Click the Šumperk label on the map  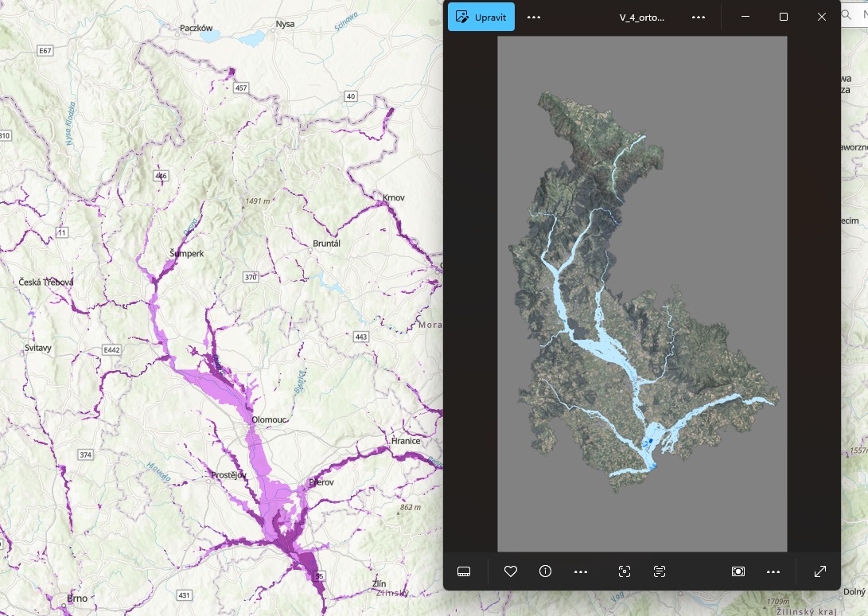(x=186, y=253)
